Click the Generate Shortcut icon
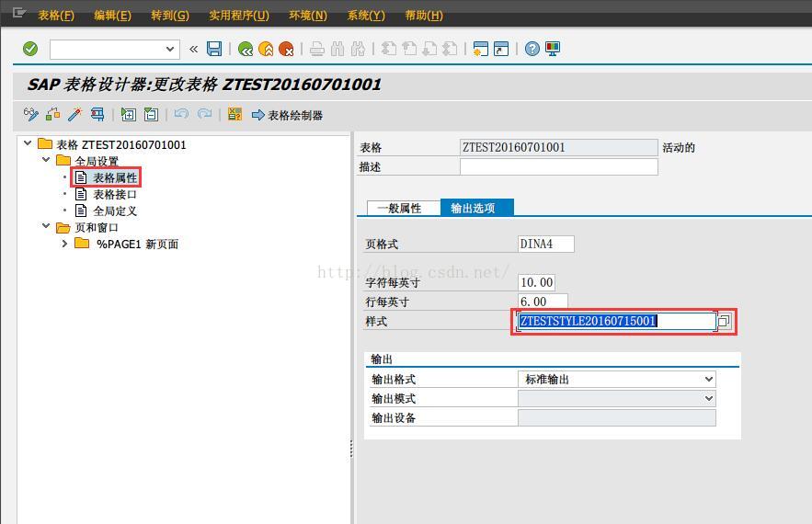This screenshot has height=524, width=812. 501,50
